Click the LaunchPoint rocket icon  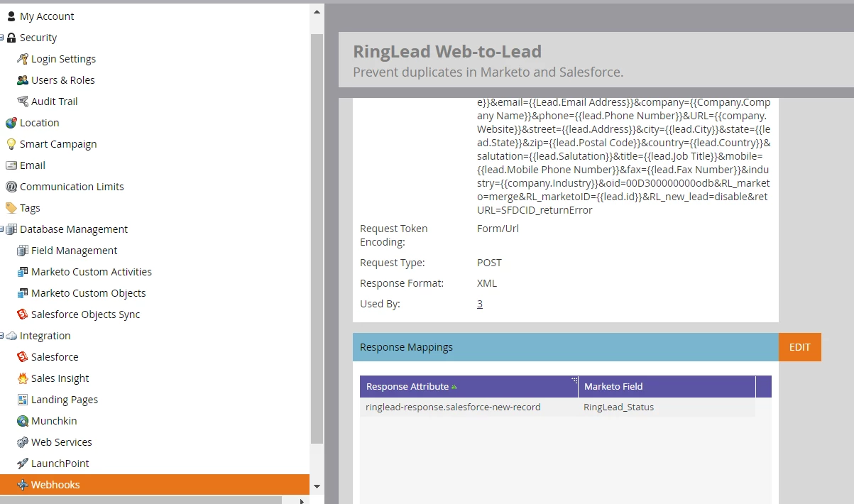pyautogui.click(x=23, y=464)
